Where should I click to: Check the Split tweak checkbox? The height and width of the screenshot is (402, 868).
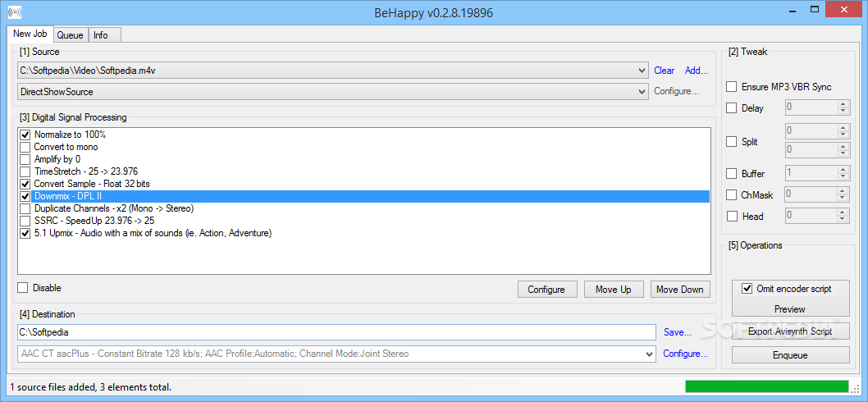coord(731,141)
